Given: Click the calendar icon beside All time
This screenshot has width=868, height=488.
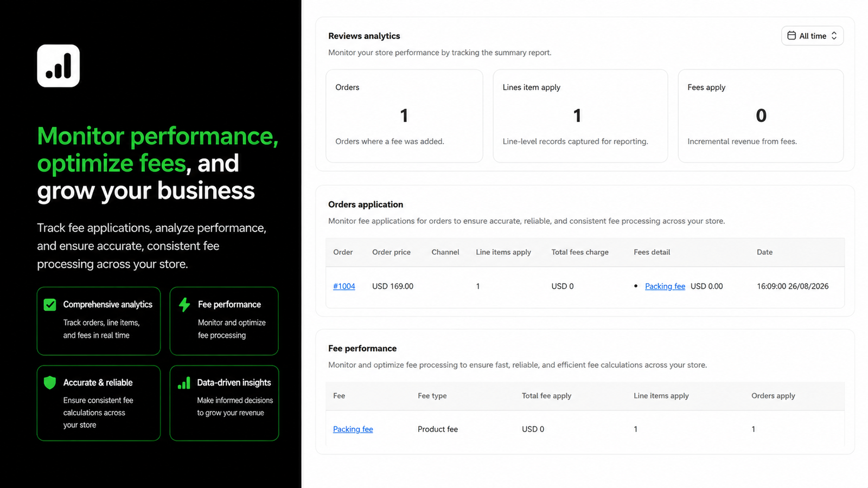Looking at the screenshot, I should (x=792, y=36).
